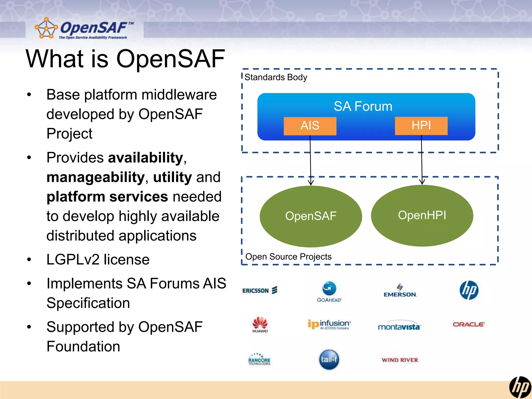Click the GoAhead logo

tap(329, 292)
